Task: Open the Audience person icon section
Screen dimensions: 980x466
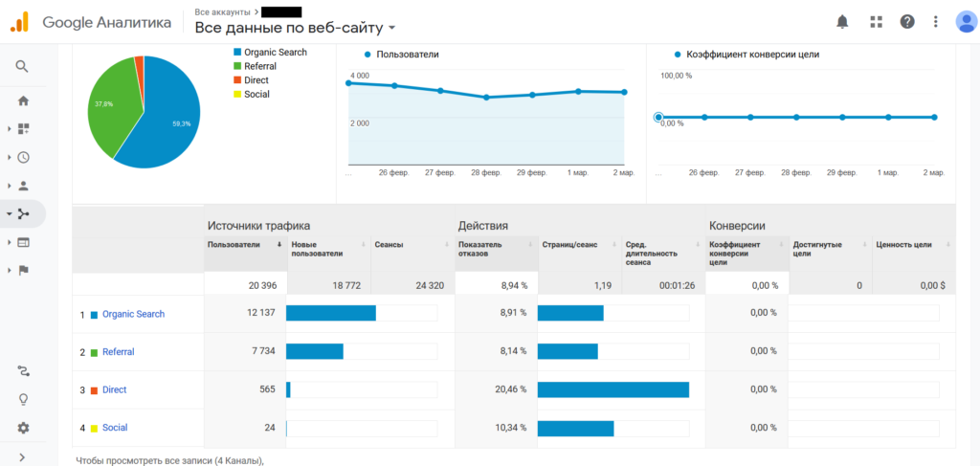Action: [x=23, y=186]
